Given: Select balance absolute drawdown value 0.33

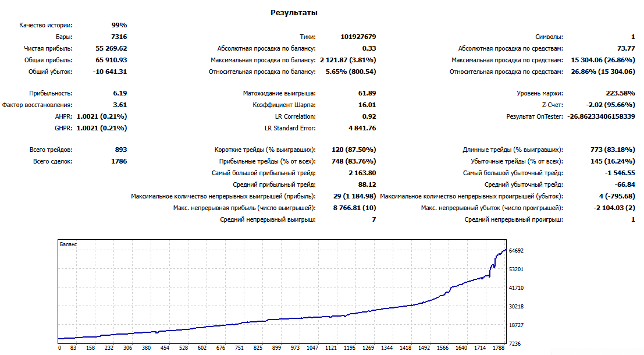Looking at the screenshot, I should click(369, 48).
